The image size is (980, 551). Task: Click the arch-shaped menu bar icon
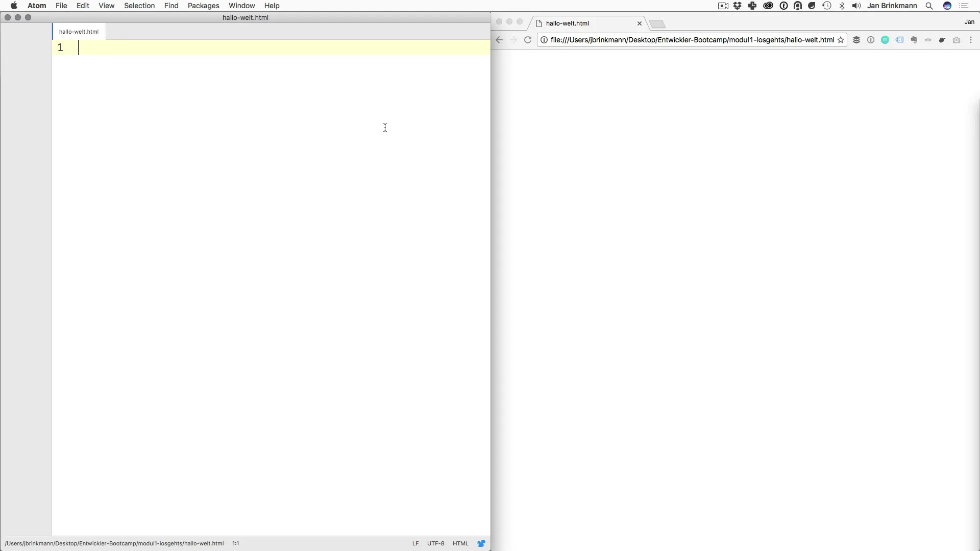[798, 6]
